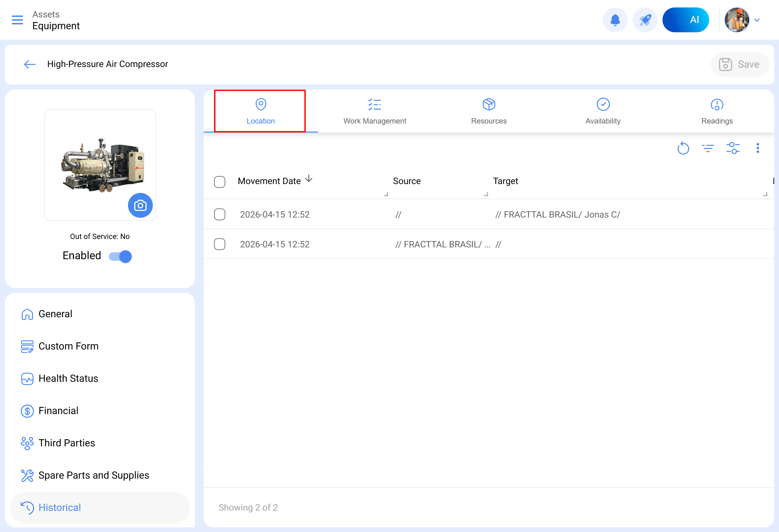
Task: Expand the user profile dropdown chevron
Action: pyautogui.click(x=757, y=20)
